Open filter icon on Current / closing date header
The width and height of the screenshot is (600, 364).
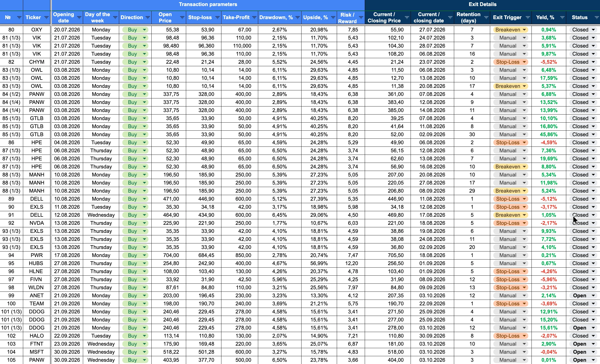450,18
